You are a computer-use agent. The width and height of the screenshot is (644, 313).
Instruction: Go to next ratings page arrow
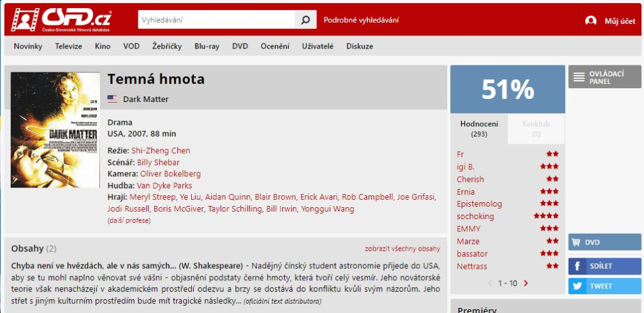point(526,283)
